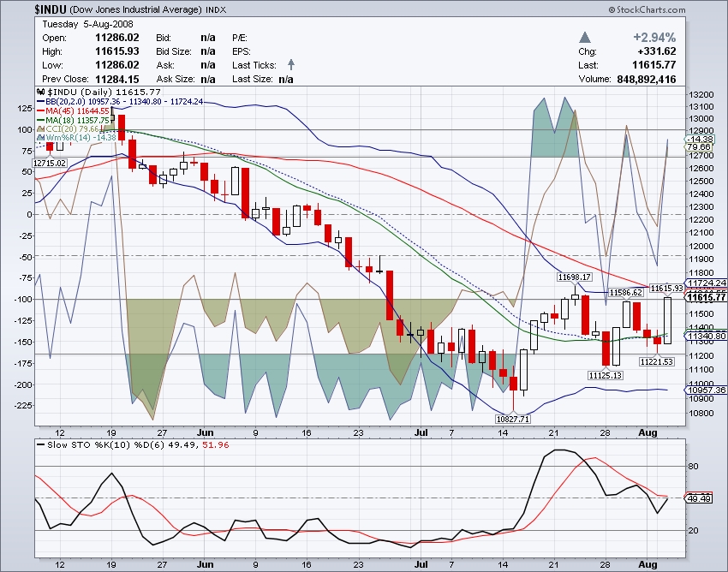Click the Last value in the quote table
The width and height of the screenshot is (728, 572).
(654, 65)
